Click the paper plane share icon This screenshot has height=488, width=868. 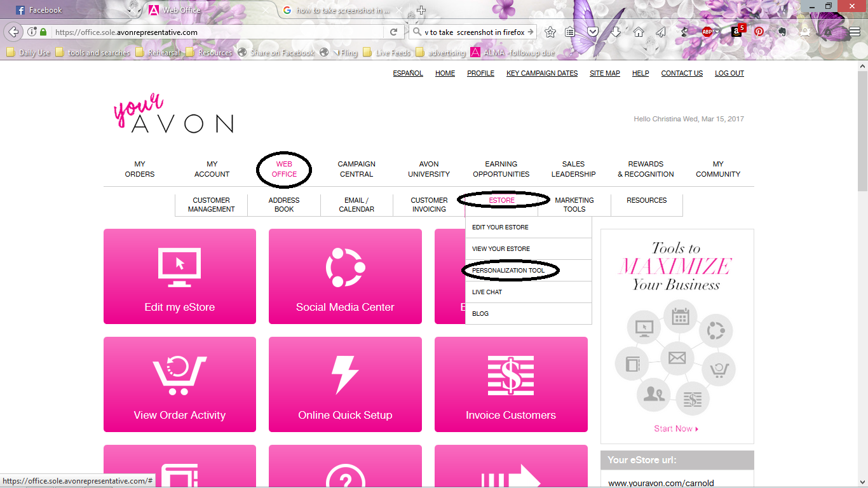tap(661, 32)
